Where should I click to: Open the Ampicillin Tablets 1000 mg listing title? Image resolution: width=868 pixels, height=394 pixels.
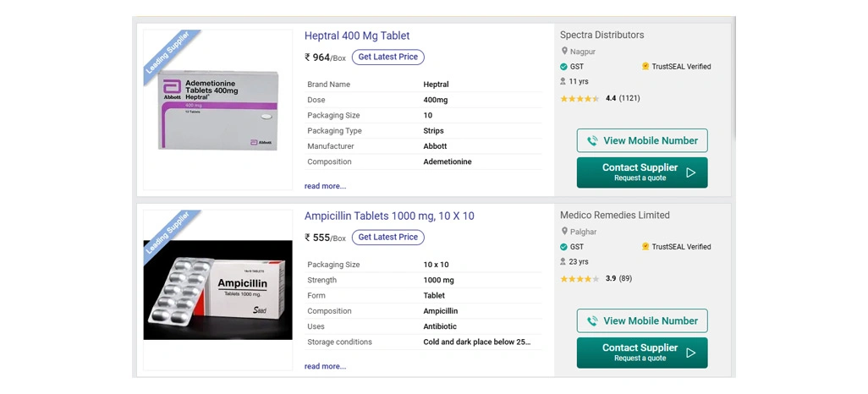389,216
